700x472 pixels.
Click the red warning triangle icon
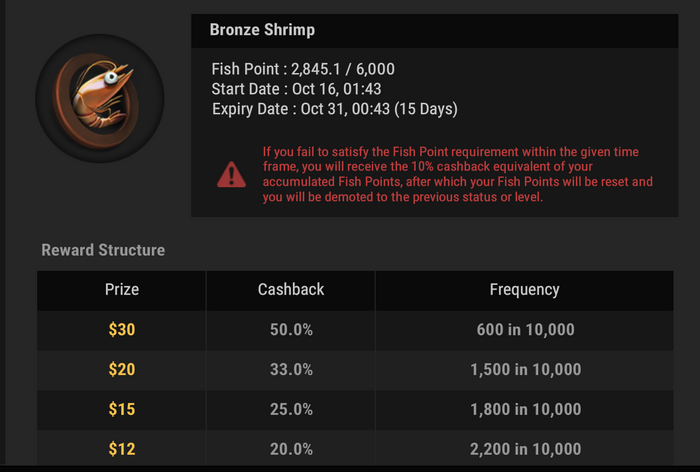click(231, 175)
